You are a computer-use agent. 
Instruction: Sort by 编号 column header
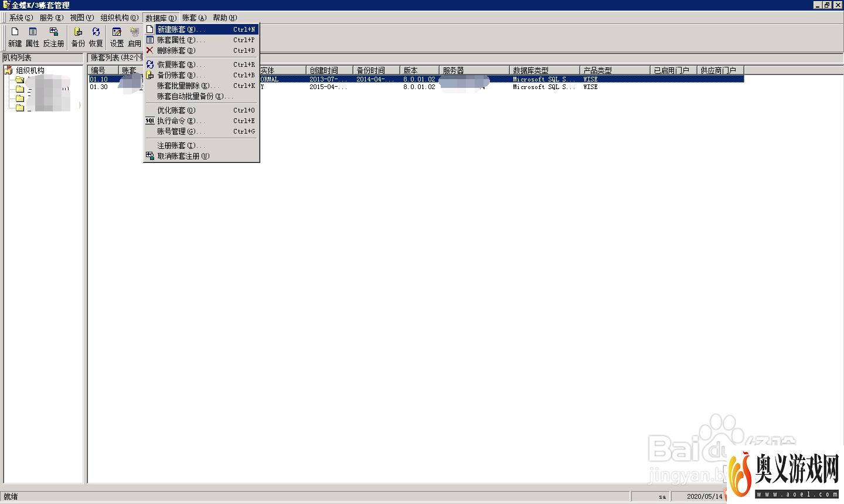point(103,70)
